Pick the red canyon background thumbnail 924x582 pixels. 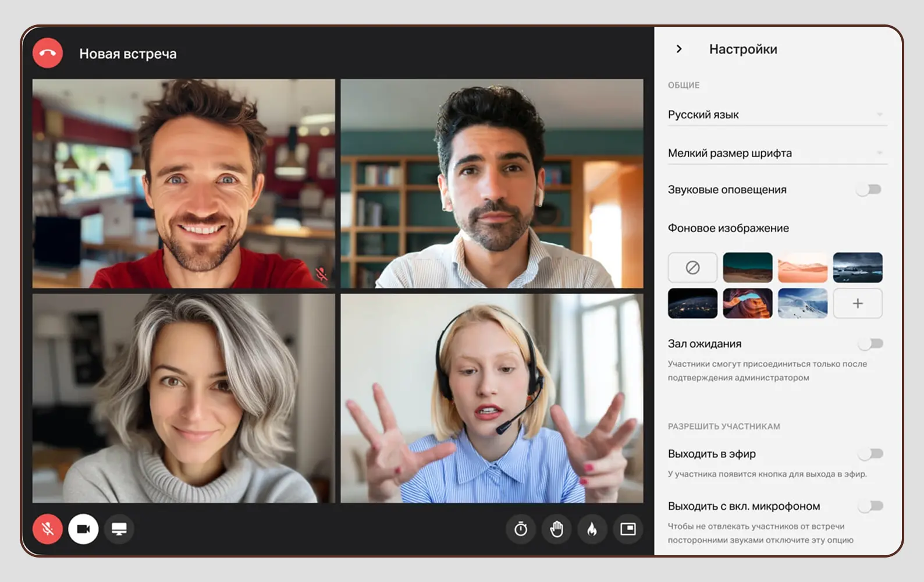(748, 303)
